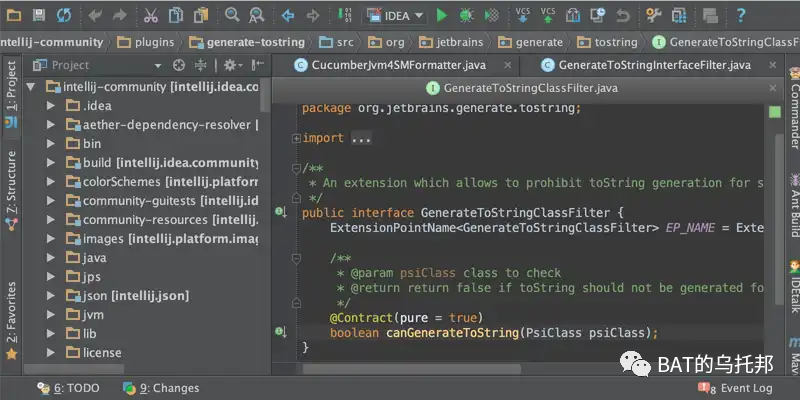Expand the aether-dependency-resolver folder
This screenshot has height=400, width=800.
pyautogui.click(x=51, y=124)
